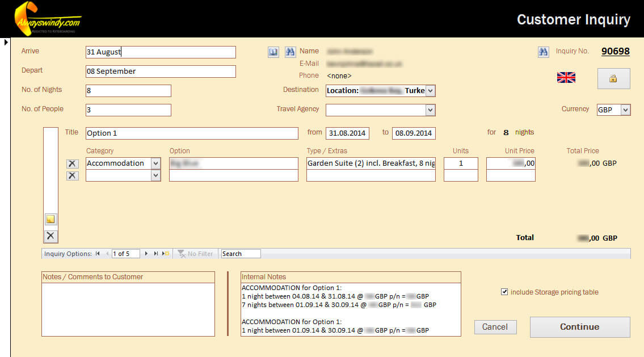Toggle include Storage pricing table checkbox
The width and height of the screenshot is (644, 357).
pos(504,292)
